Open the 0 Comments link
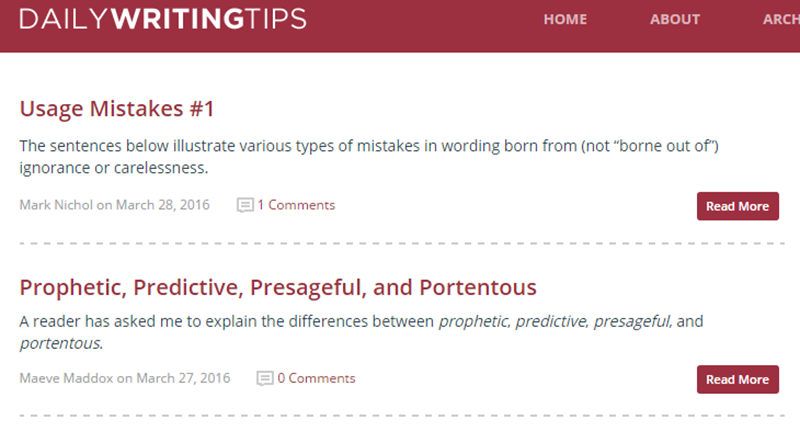The width and height of the screenshot is (800, 431). 316,378
